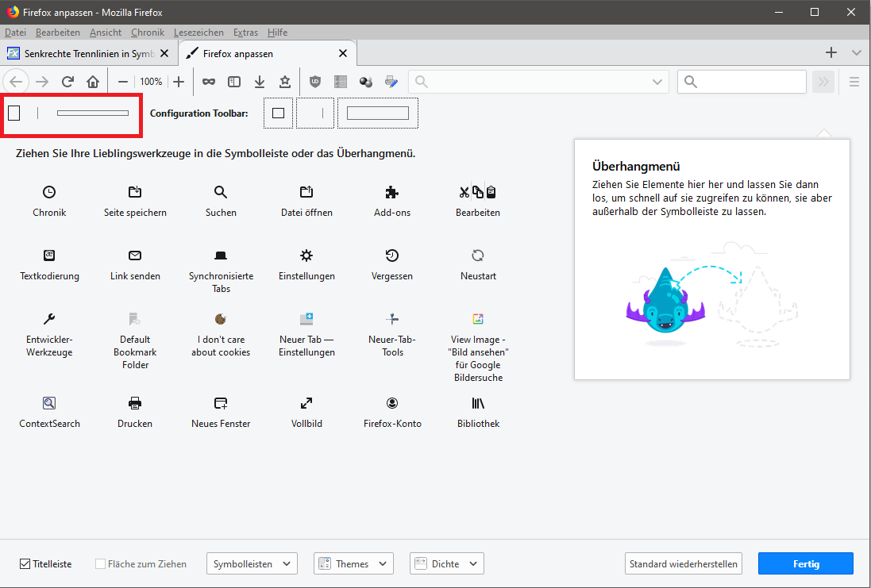Click the I don't care about cookies icon

tap(221, 319)
